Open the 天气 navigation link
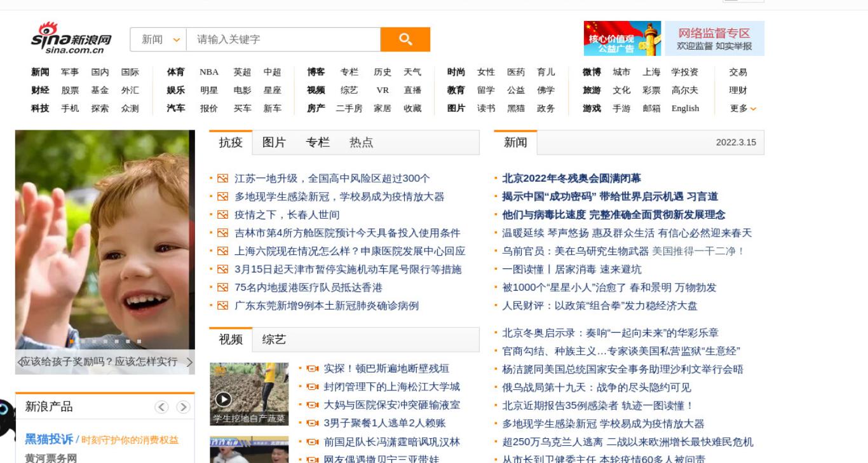Image resolution: width=868 pixels, height=463 pixels. pos(412,73)
